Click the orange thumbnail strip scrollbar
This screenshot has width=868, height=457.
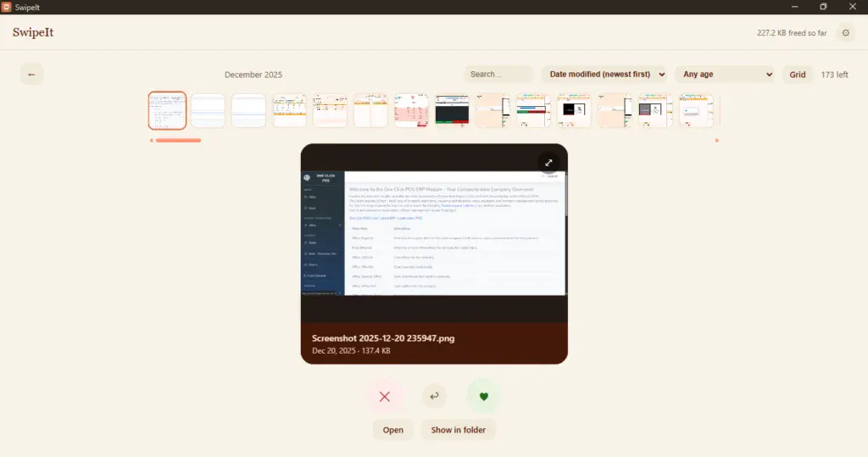coord(178,141)
